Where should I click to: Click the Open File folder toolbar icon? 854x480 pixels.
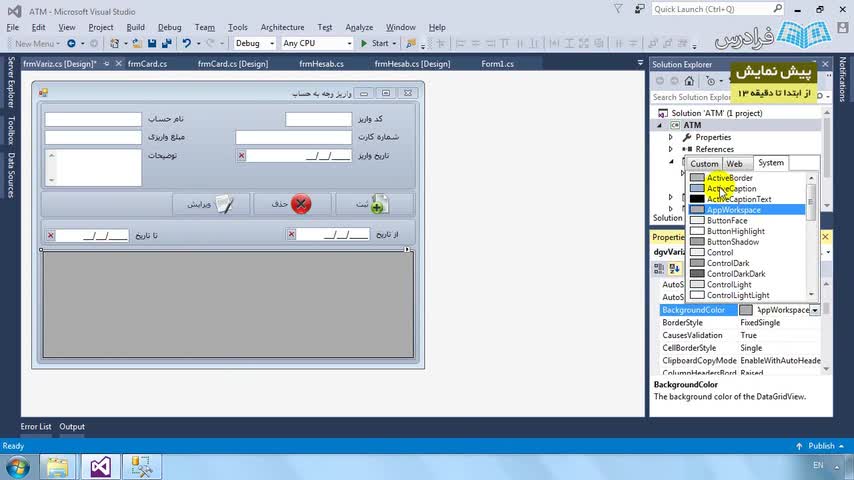click(137, 43)
